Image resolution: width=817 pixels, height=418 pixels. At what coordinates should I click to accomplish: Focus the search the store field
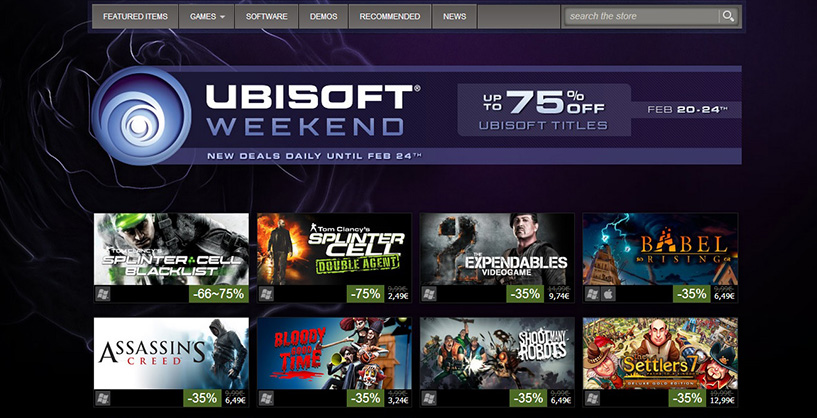641,16
